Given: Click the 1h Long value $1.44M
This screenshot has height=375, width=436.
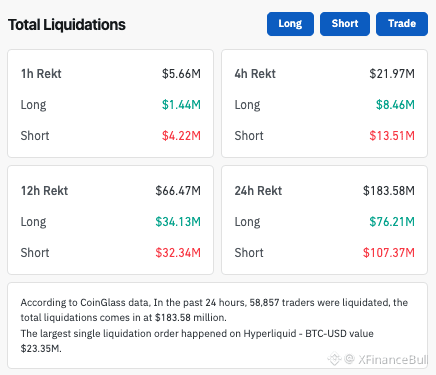Looking at the screenshot, I should [x=181, y=105].
